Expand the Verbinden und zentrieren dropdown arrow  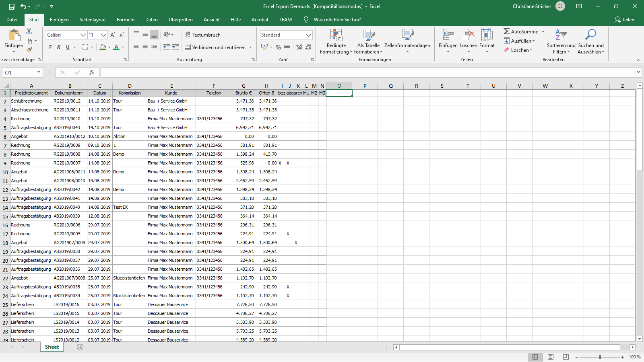250,47
